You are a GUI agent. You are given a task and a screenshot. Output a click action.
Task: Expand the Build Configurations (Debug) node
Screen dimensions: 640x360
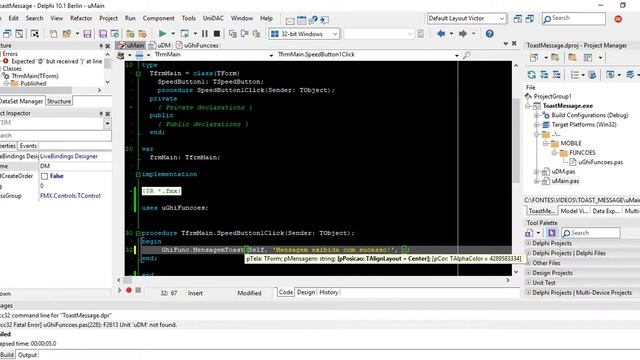click(x=537, y=116)
